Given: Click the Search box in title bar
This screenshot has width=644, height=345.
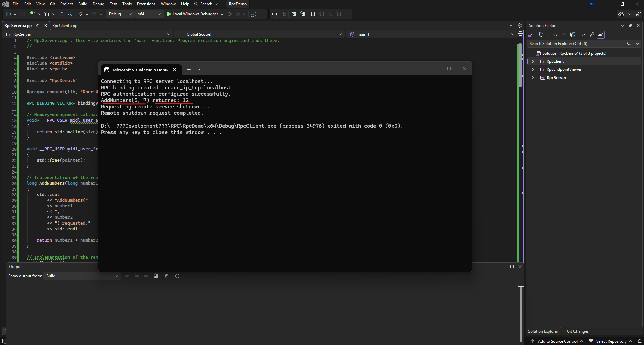Looking at the screenshot, I should 206,4.
